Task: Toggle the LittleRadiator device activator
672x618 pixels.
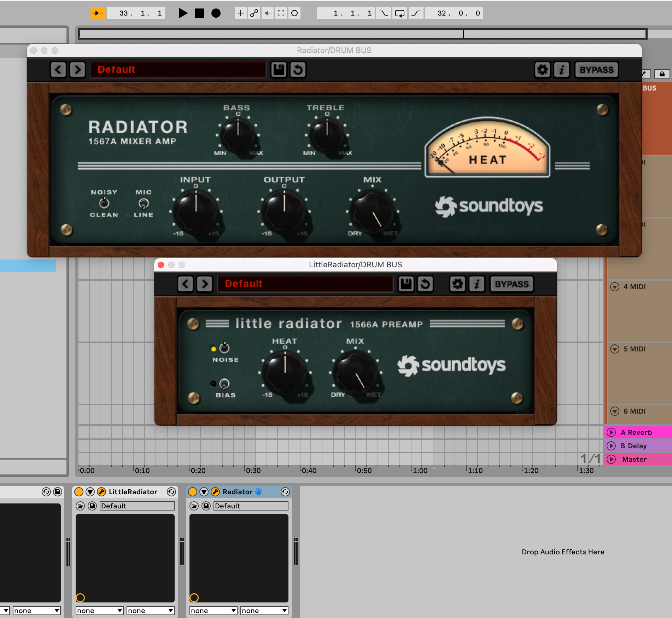Action: tap(79, 492)
